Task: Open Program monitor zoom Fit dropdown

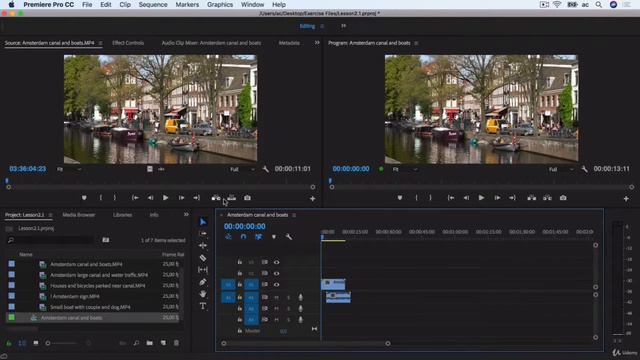Action: pyautogui.click(x=404, y=169)
